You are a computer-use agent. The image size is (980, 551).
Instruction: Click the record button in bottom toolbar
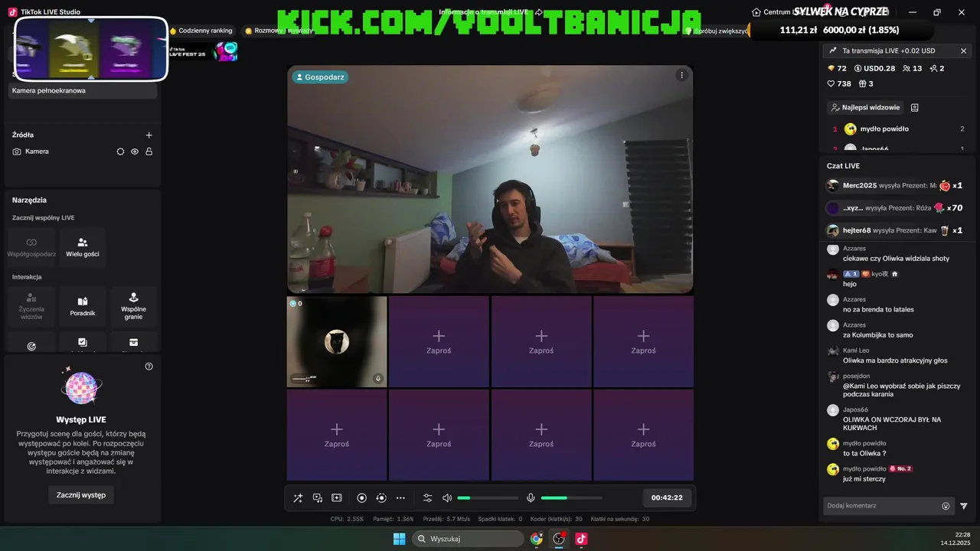pyautogui.click(x=362, y=498)
